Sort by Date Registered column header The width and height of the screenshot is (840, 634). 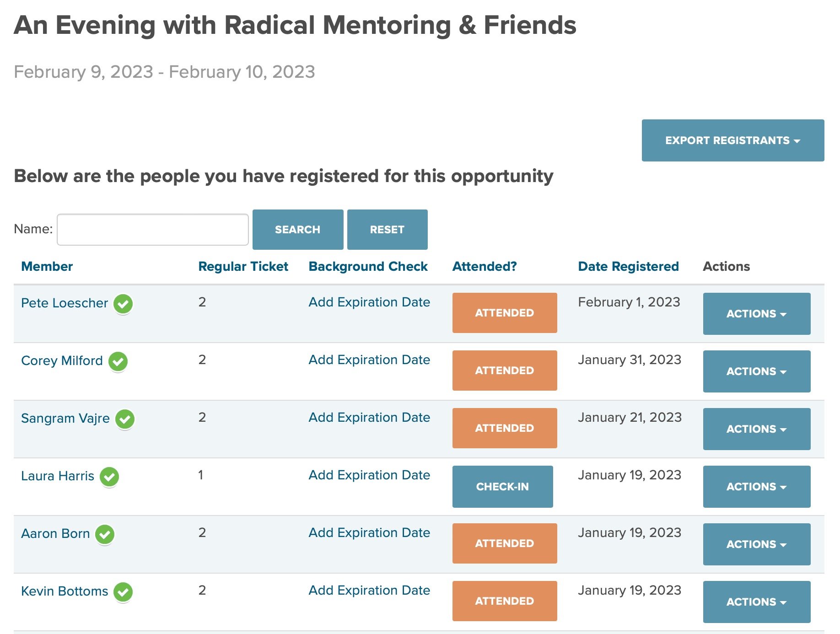(628, 266)
